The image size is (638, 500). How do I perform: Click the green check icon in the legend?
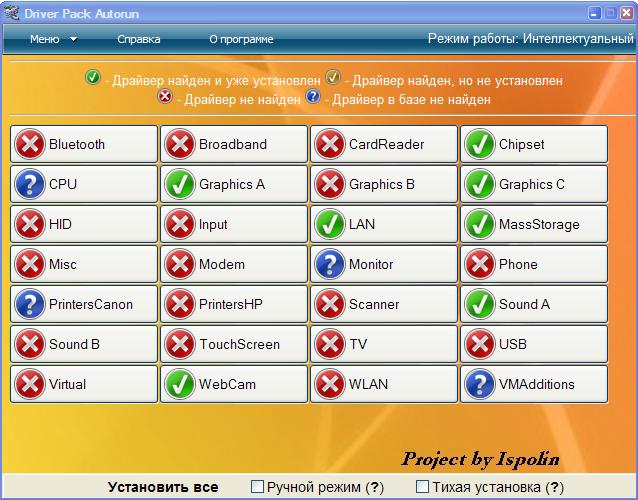pyautogui.click(x=93, y=76)
